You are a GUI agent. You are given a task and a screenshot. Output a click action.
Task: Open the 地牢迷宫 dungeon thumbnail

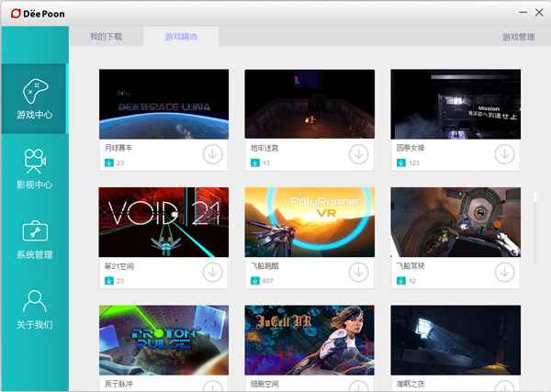(309, 104)
